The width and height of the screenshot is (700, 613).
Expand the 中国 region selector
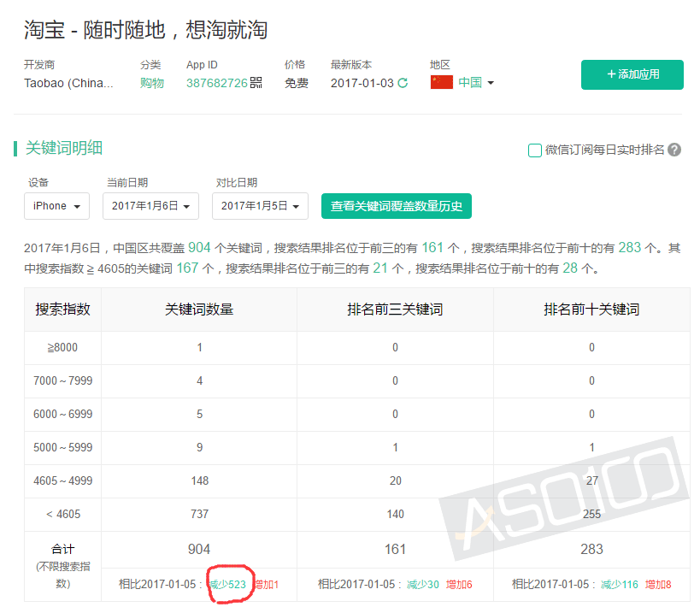[x=476, y=83]
